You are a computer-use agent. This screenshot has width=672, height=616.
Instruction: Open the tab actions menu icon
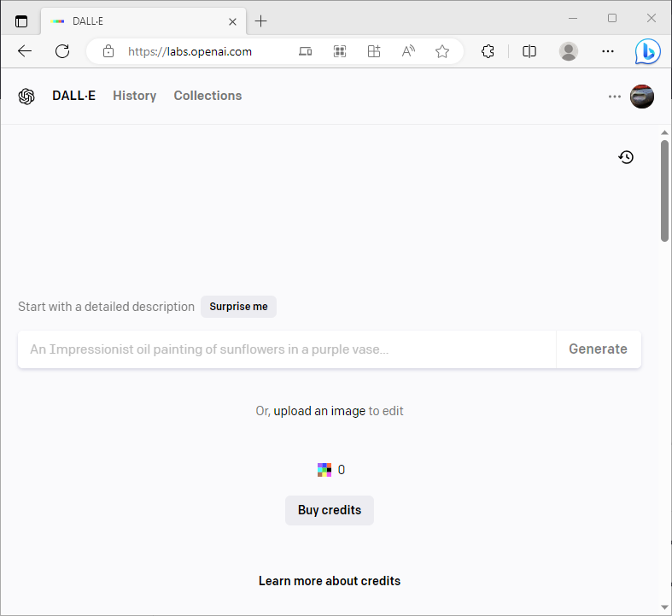point(21,21)
